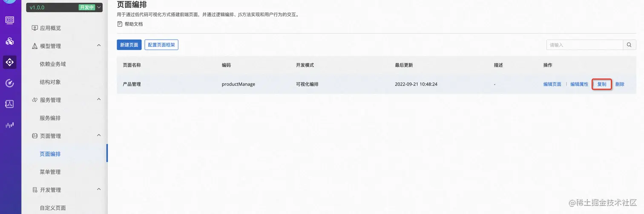
Task: Click the dashboard icon in the purple sidebar
Action: pos(9,20)
